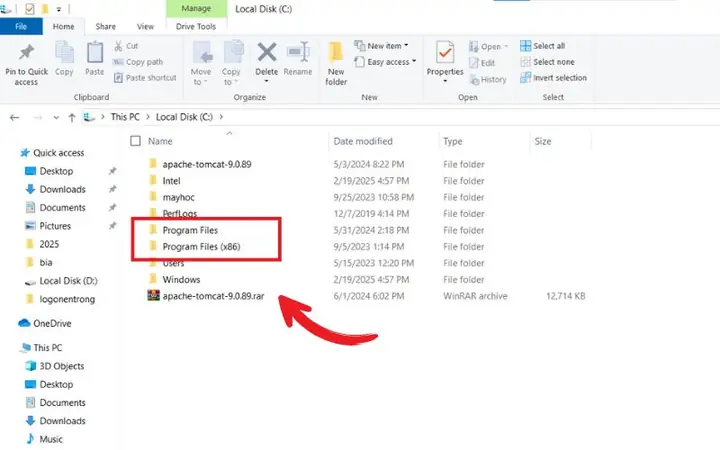Screen dimensions: 720x450
Task: Open the New item dropdown
Action: [x=381, y=46]
